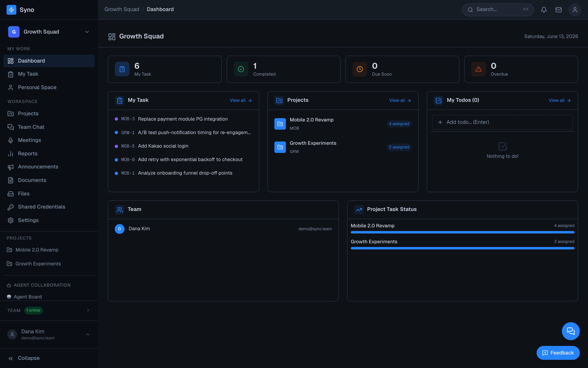Click the 4 assigned badge in Projects card
588x368 pixels.
click(x=399, y=124)
